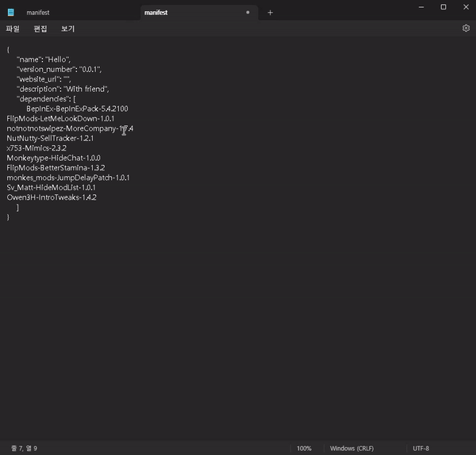Screen dimensions: 476x455
Task: Click the FlipMods-BetterStamina-1.3.2 line
Action: pos(56,168)
